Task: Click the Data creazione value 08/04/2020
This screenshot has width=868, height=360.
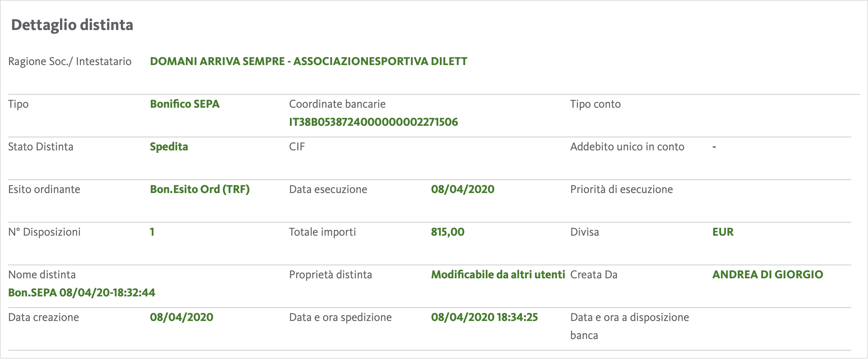Action: [182, 317]
